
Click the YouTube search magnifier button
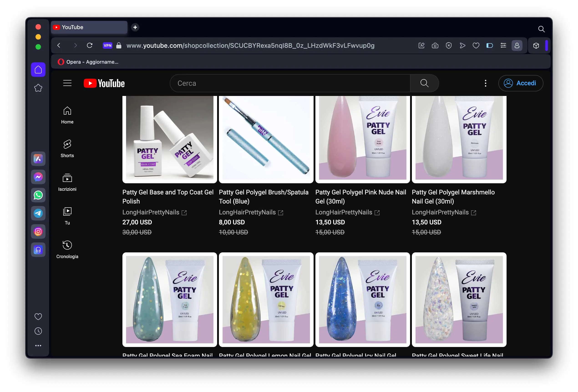pos(424,83)
